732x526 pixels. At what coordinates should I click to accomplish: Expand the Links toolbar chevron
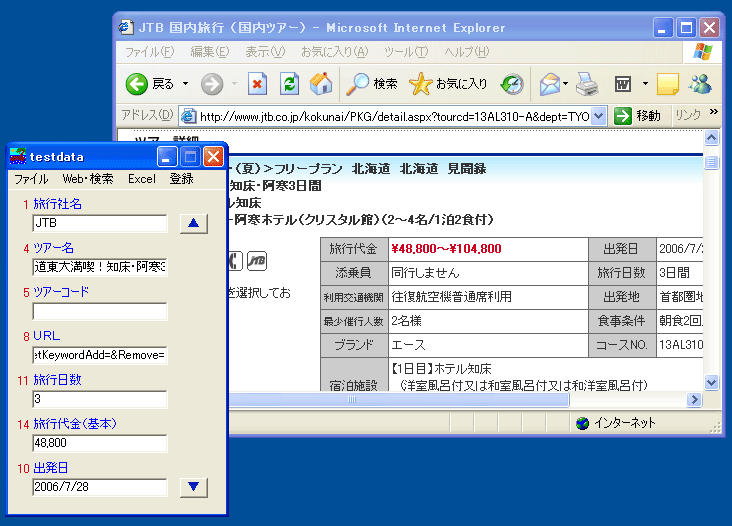[713, 112]
